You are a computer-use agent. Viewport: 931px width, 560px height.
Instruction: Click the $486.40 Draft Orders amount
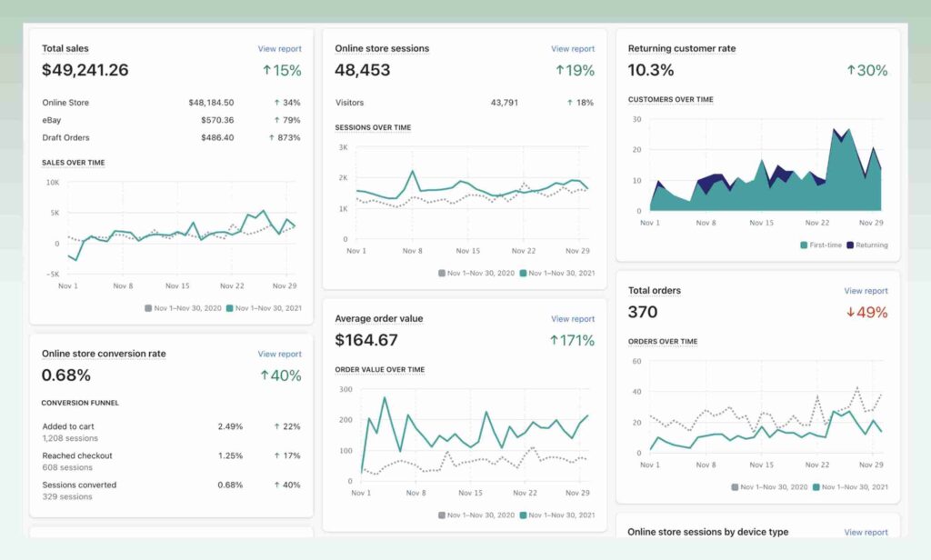pyautogui.click(x=217, y=138)
